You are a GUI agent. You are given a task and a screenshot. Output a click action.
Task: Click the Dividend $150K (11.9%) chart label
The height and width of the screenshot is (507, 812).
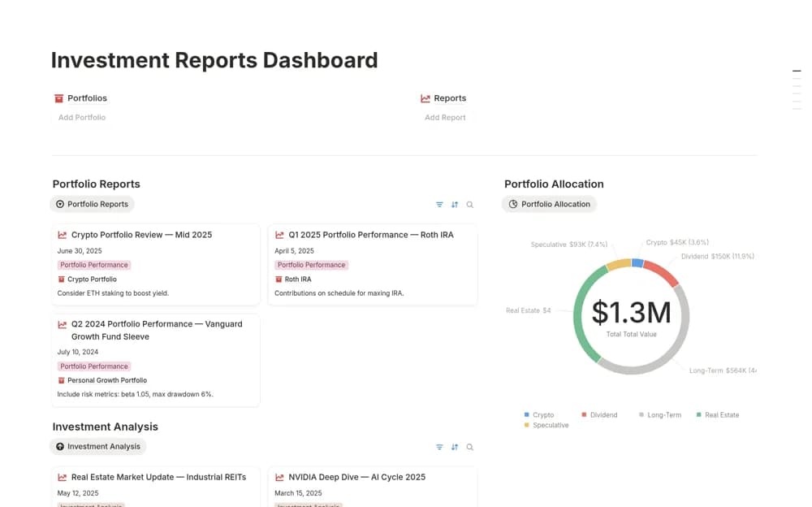pos(717,257)
